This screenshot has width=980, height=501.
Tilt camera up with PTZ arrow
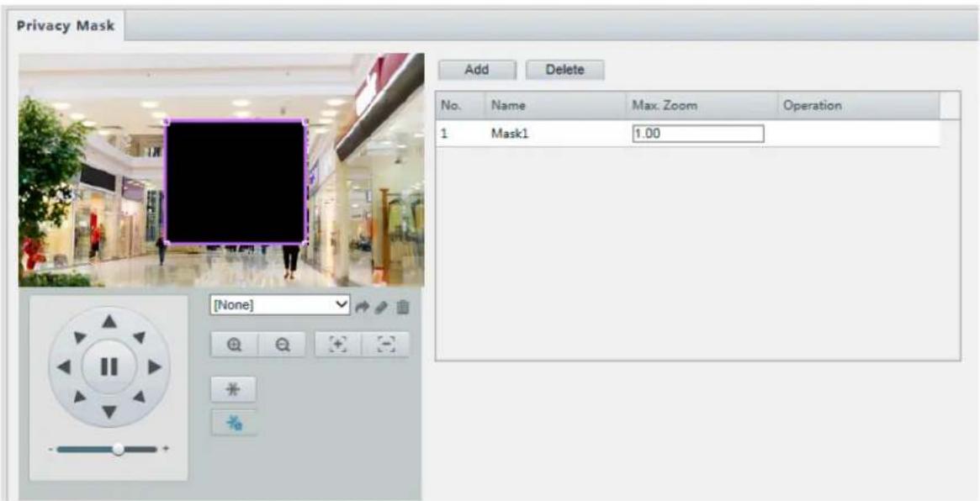109,321
